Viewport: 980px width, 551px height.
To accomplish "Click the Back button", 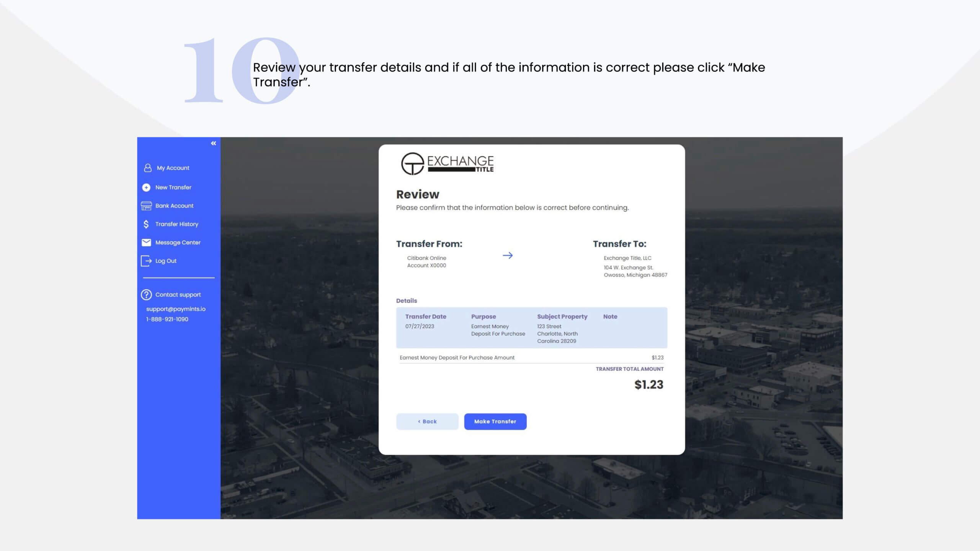I will tap(427, 421).
